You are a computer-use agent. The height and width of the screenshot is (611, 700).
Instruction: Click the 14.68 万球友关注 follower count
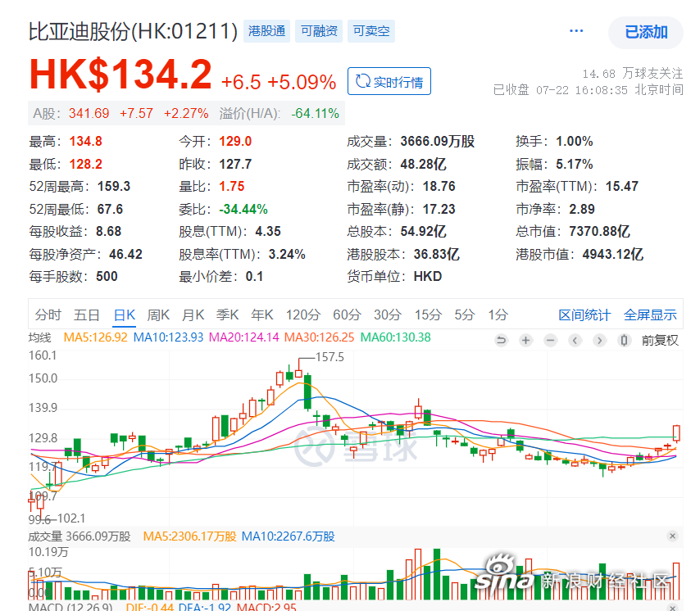(632, 73)
